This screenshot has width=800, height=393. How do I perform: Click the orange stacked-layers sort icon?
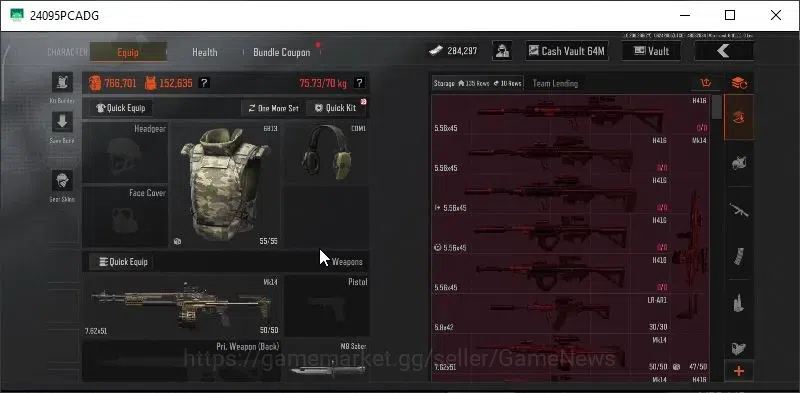pyautogui.click(x=739, y=83)
